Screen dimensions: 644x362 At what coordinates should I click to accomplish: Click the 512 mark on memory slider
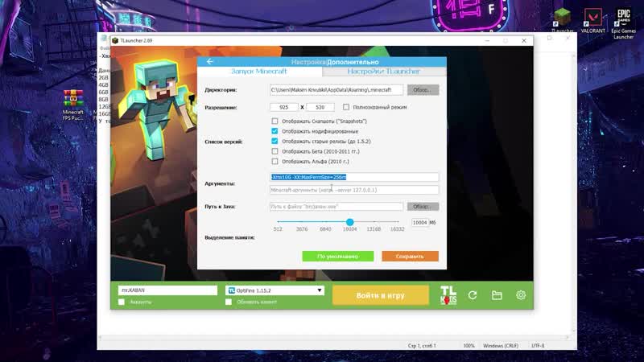point(278,229)
